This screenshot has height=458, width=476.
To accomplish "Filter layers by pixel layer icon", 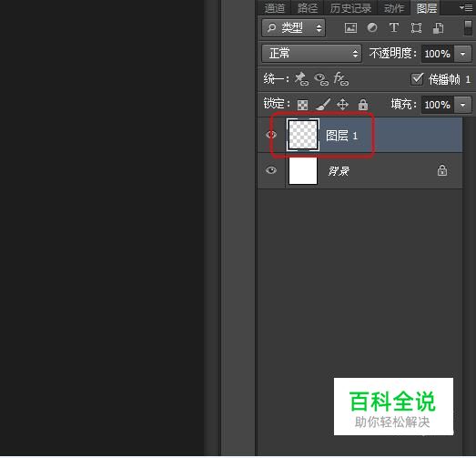I will 350,28.
